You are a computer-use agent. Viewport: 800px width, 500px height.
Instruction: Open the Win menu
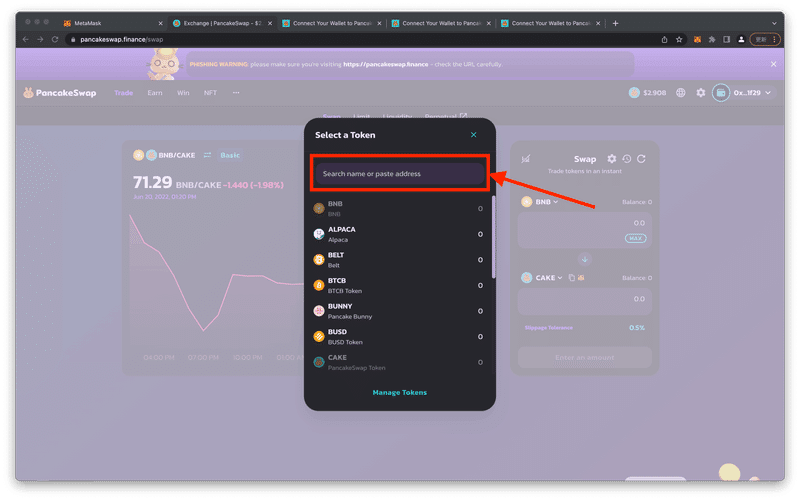pos(183,93)
